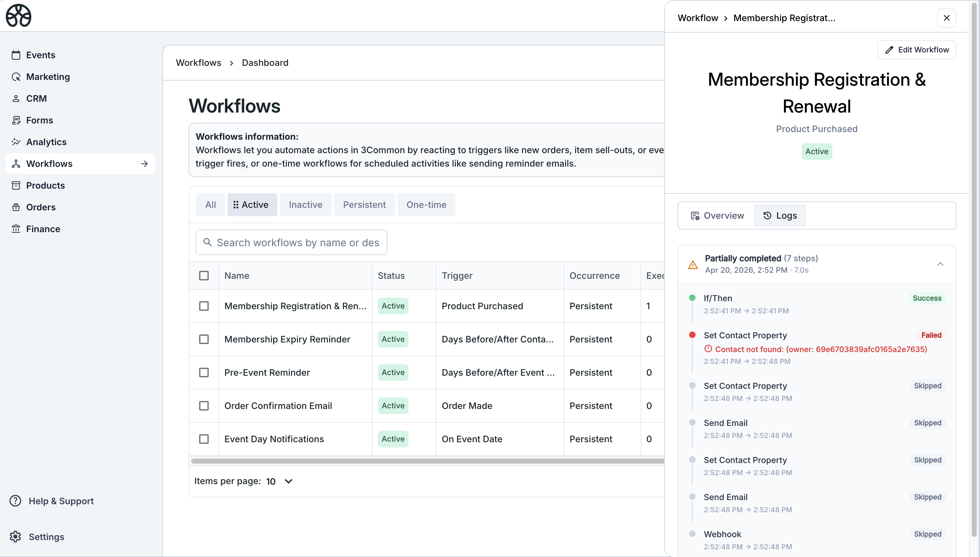Click the table horizontal scrollbar
This screenshot has height=557, width=980.
427,461
